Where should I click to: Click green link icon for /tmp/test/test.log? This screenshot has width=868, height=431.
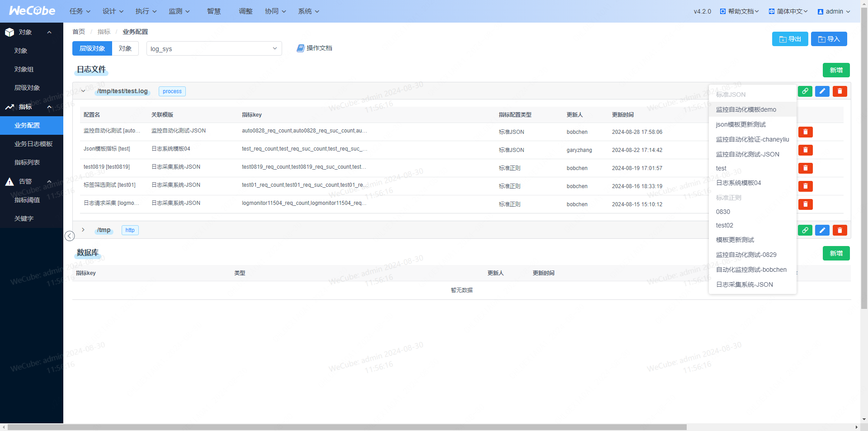[x=805, y=91]
